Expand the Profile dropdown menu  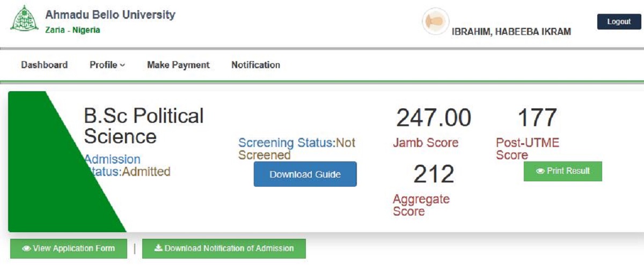tap(107, 65)
